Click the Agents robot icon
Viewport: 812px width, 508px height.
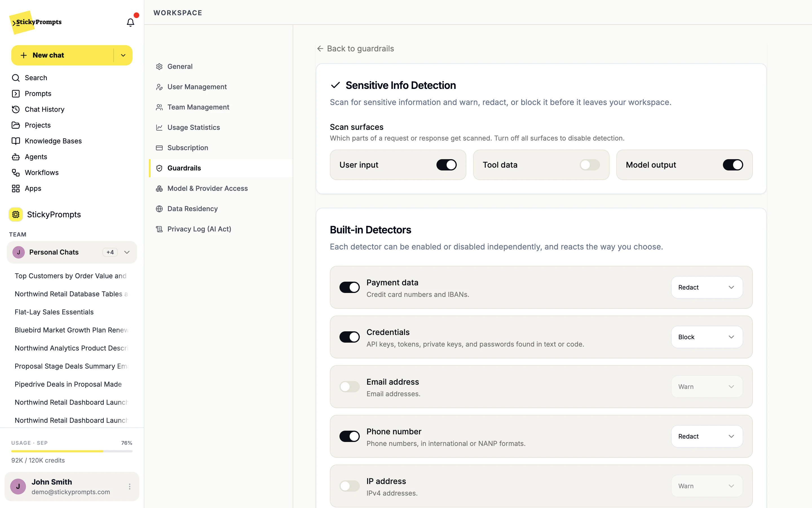click(16, 157)
